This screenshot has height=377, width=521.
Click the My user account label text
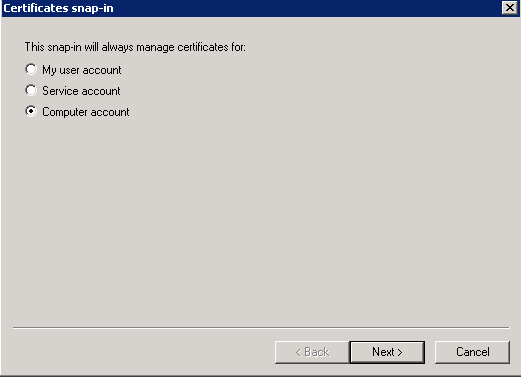pyautogui.click(x=82, y=70)
